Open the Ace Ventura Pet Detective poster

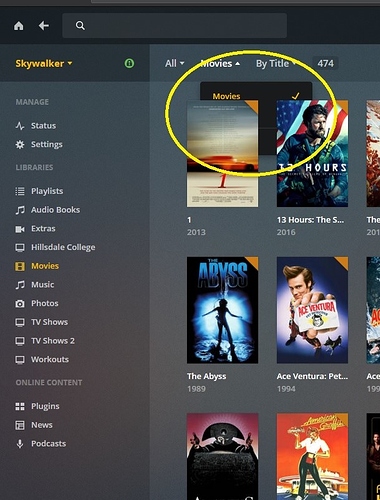coord(312,310)
